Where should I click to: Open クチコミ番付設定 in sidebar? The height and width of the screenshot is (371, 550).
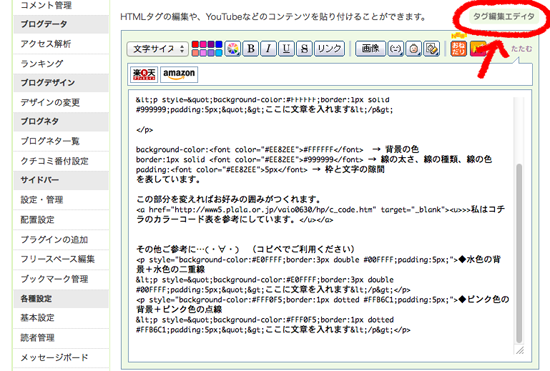tap(61, 161)
